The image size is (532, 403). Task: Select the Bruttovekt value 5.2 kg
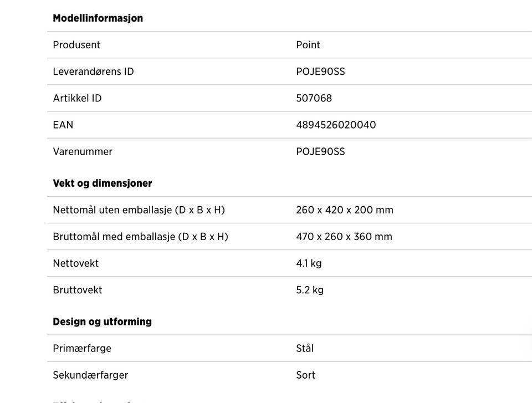[x=310, y=290]
